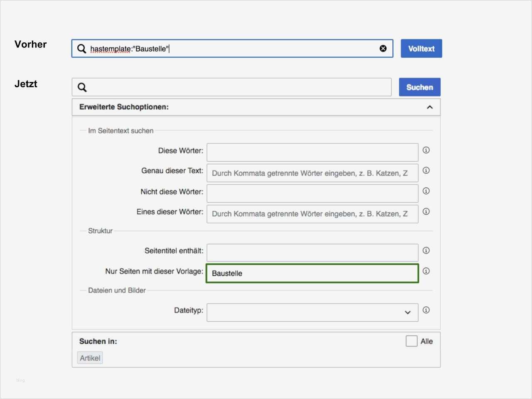Click the Vorlage field containing "Baustelle"
This screenshot has height=399, width=532.
(313, 273)
